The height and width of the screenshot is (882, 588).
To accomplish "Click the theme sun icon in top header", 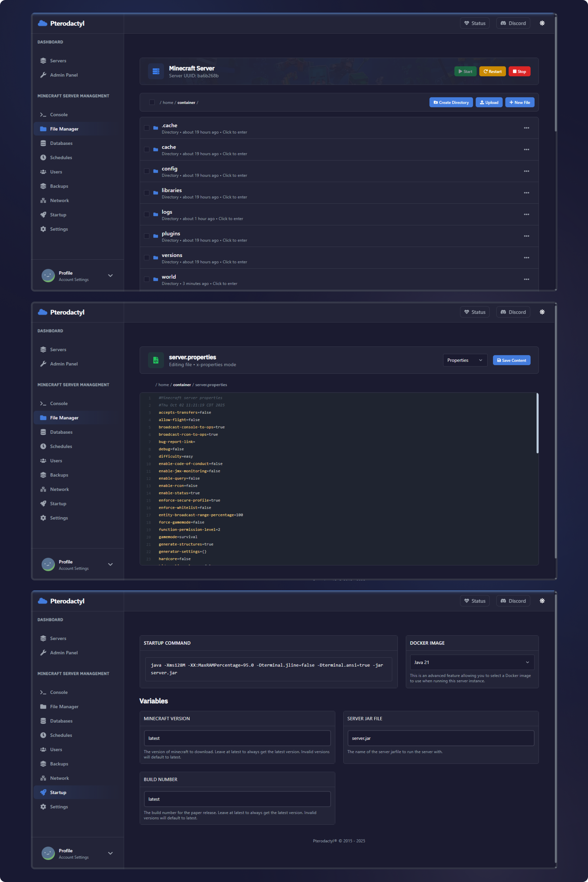I will click(x=542, y=23).
